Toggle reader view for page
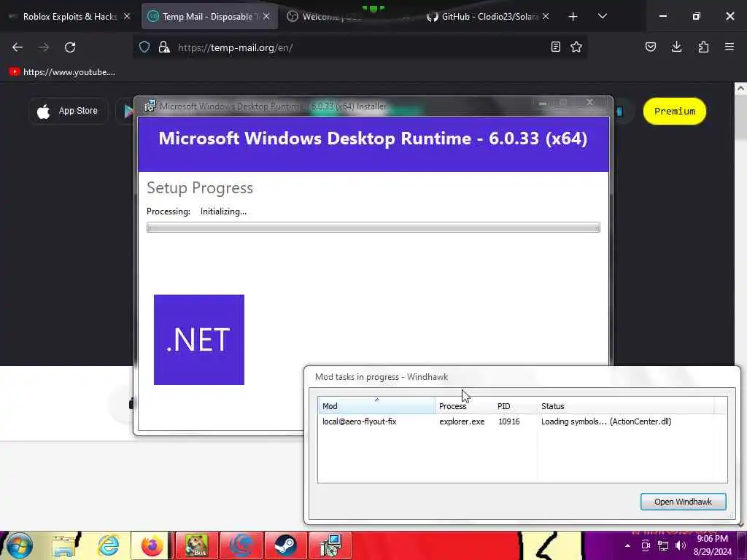747x560 pixels. [555, 47]
